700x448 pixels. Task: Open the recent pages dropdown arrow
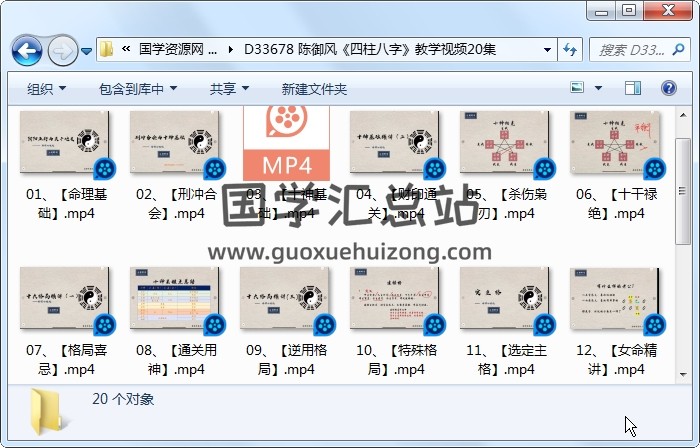coord(87,50)
